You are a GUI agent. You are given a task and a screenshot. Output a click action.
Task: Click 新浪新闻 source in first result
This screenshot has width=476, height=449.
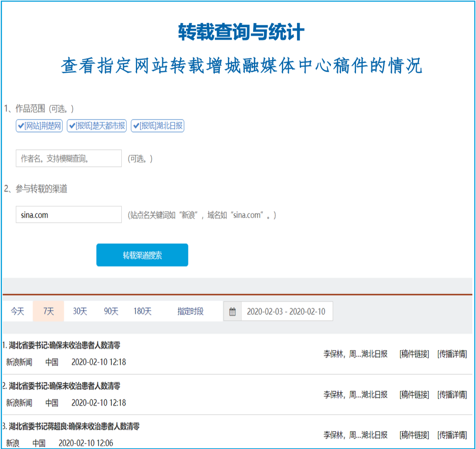(x=19, y=362)
